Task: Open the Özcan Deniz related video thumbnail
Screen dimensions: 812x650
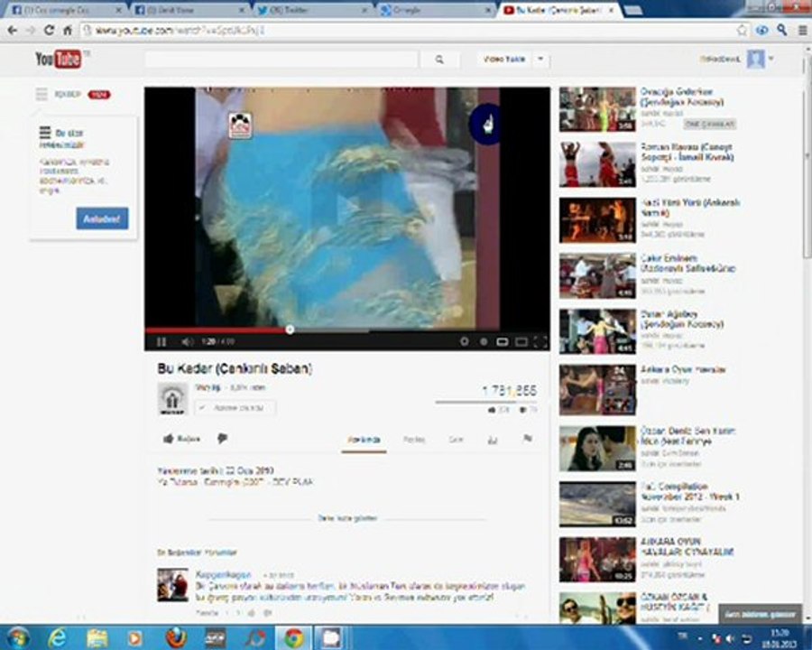Action: tap(597, 449)
